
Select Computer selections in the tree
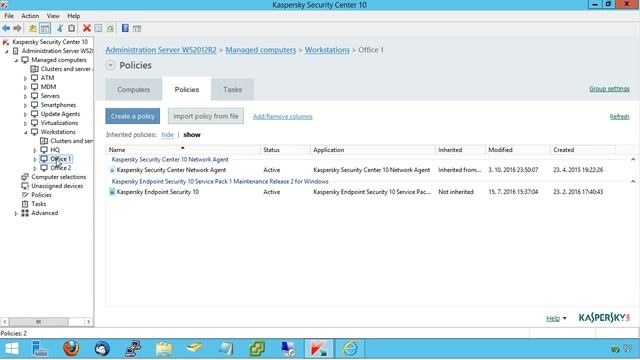coord(59,177)
